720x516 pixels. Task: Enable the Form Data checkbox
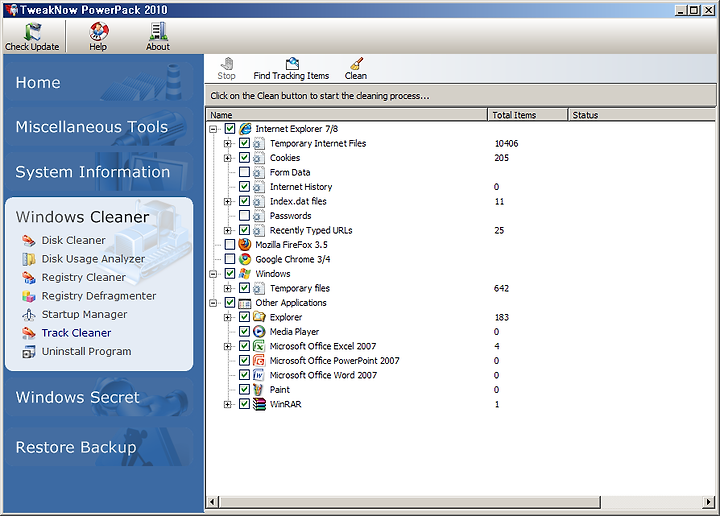tap(244, 172)
